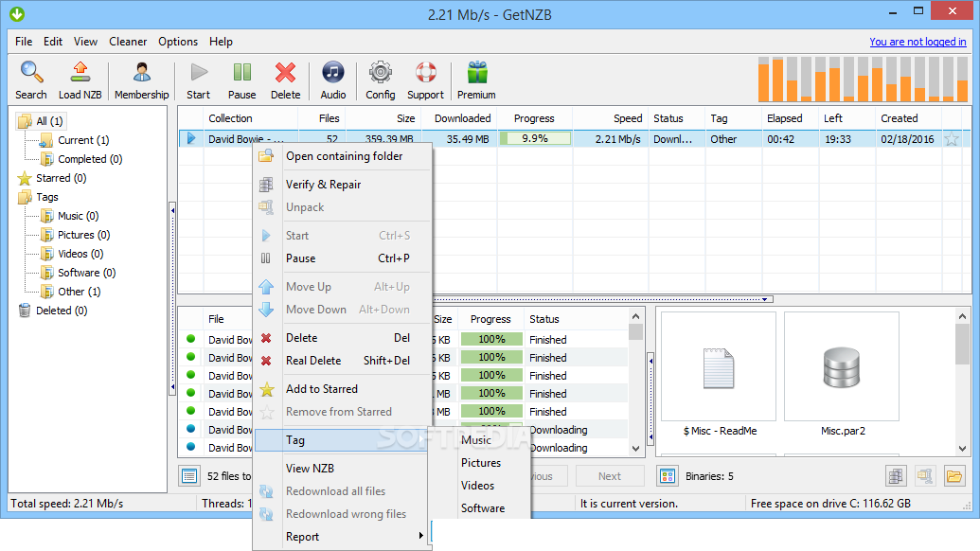Tag collection as Videos in submenu
The height and width of the screenshot is (551, 980).
tap(479, 486)
